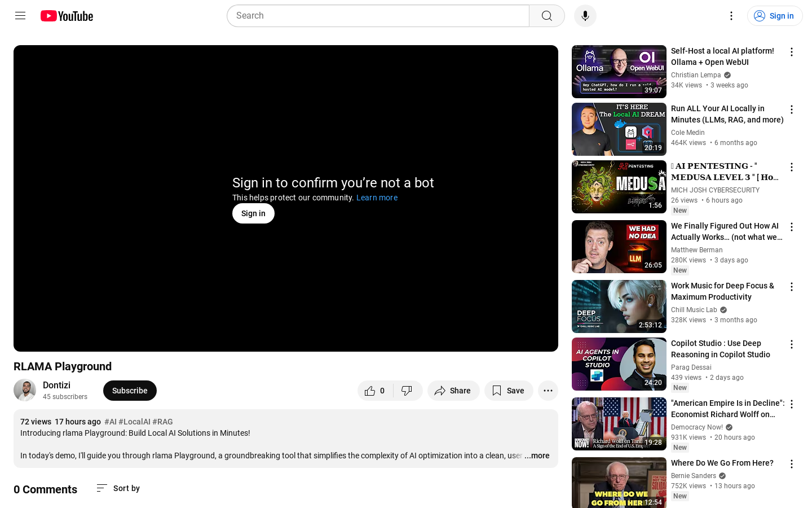Open the Bernie Sanders video thumbnail
Image resolution: width=812 pixels, height=508 pixels.
coord(619,483)
